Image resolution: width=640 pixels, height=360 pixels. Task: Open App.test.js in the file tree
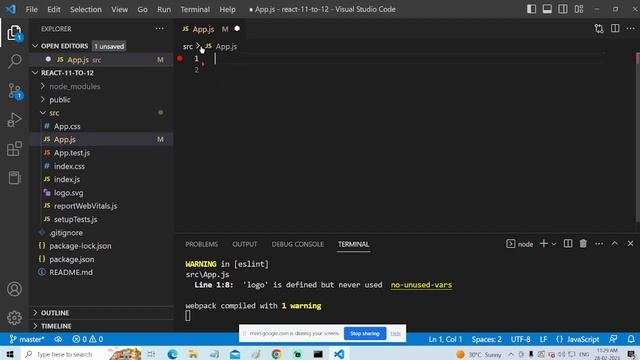click(72, 153)
